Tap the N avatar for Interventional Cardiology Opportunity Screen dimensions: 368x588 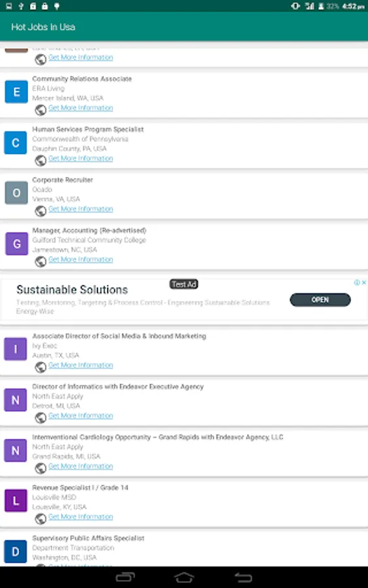[x=16, y=450]
